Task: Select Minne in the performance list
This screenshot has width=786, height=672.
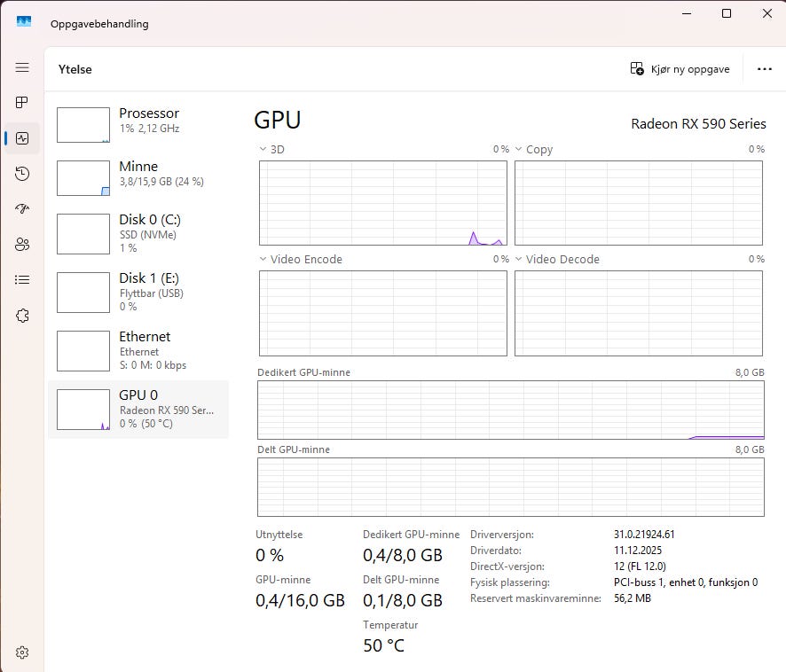Action: tap(138, 177)
